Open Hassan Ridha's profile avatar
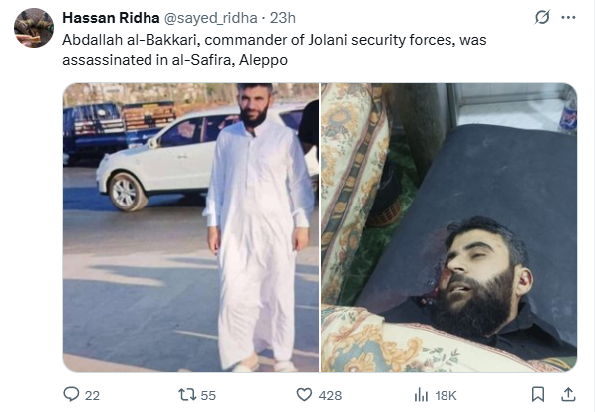 (34, 28)
